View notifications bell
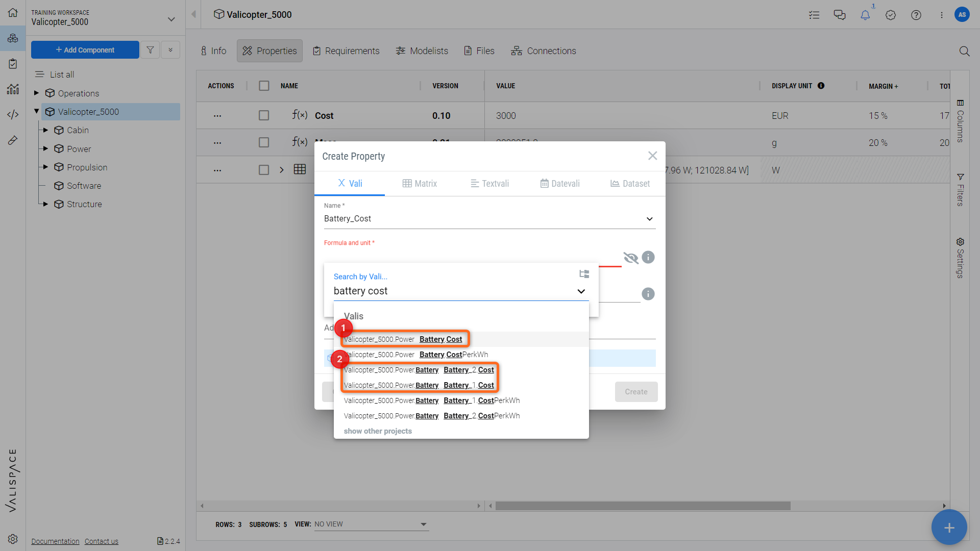The width and height of the screenshot is (980, 551). tap(865, 15)
